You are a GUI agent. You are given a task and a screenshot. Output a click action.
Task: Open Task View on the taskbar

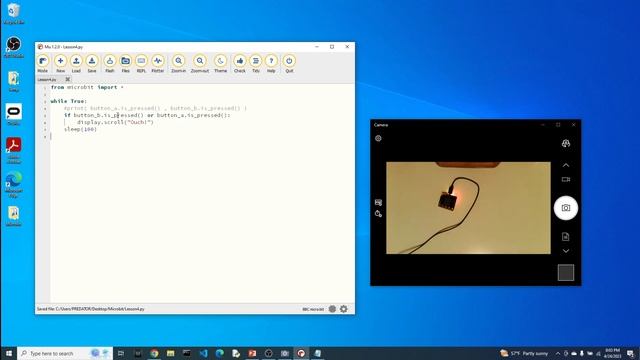coord(121,353)
